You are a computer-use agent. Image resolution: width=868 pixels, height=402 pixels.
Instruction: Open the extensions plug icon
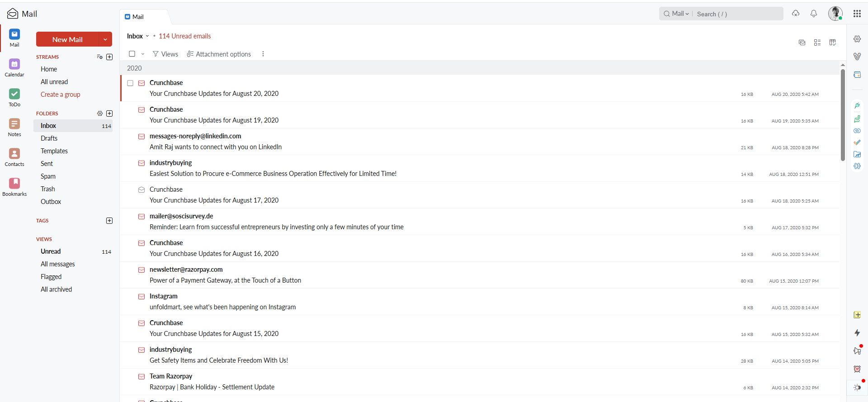click(x=857, y=105)
